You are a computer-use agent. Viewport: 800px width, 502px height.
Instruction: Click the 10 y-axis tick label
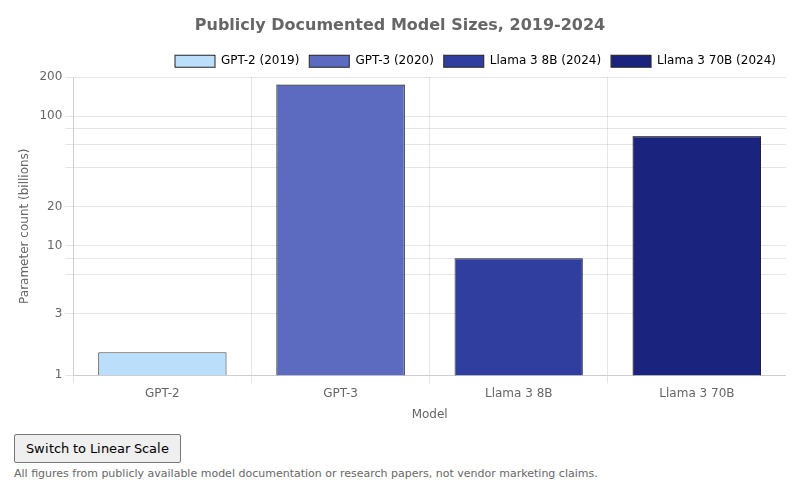(x=55, y=245)
